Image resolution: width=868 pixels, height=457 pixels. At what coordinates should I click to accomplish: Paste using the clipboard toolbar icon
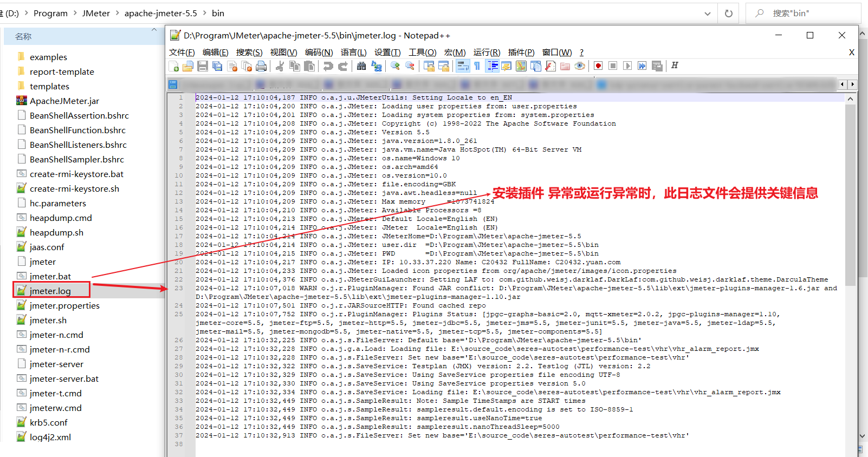(x=309, y=66)
